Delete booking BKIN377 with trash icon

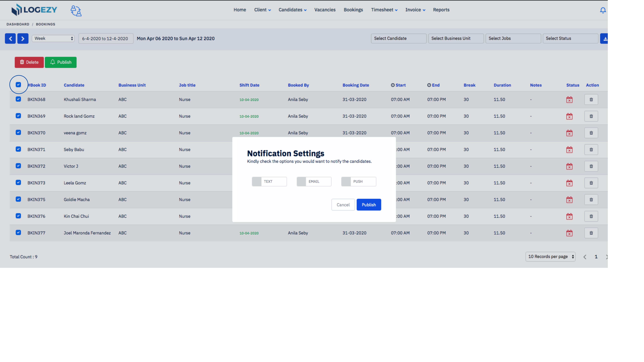(x=591, y=233)
